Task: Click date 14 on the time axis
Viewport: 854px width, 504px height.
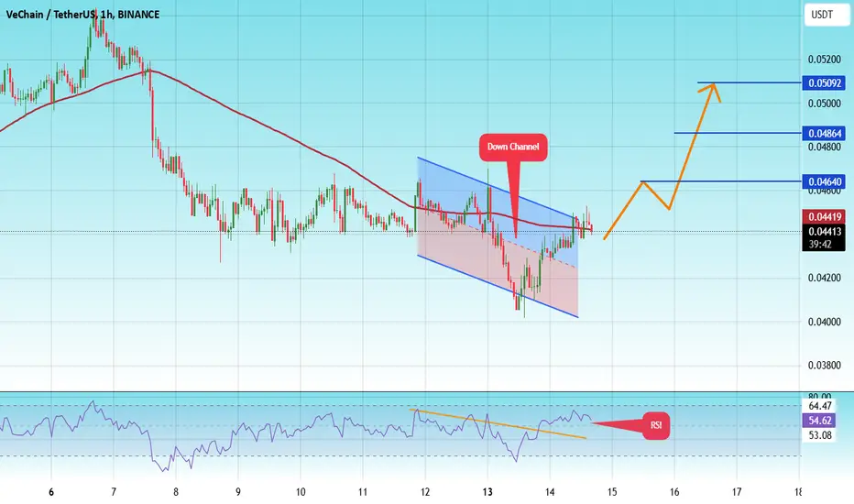Action: click(x=550, y=492)
